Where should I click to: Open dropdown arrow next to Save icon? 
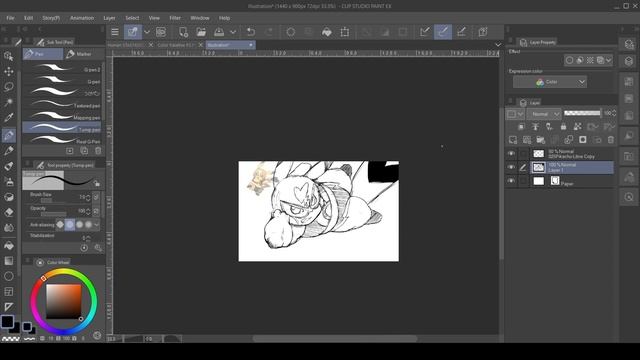[x=233, y=32]
